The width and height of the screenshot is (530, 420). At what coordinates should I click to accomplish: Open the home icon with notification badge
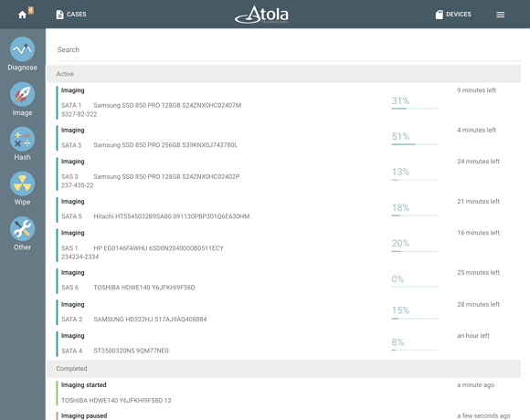[26, 14]
